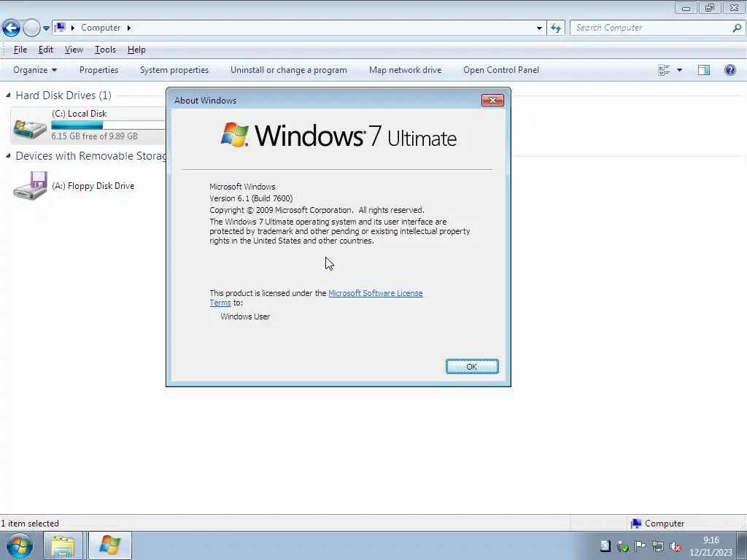Click System properties in the command bar
Viewport: 747px width, 560px height.
point(174,70)
